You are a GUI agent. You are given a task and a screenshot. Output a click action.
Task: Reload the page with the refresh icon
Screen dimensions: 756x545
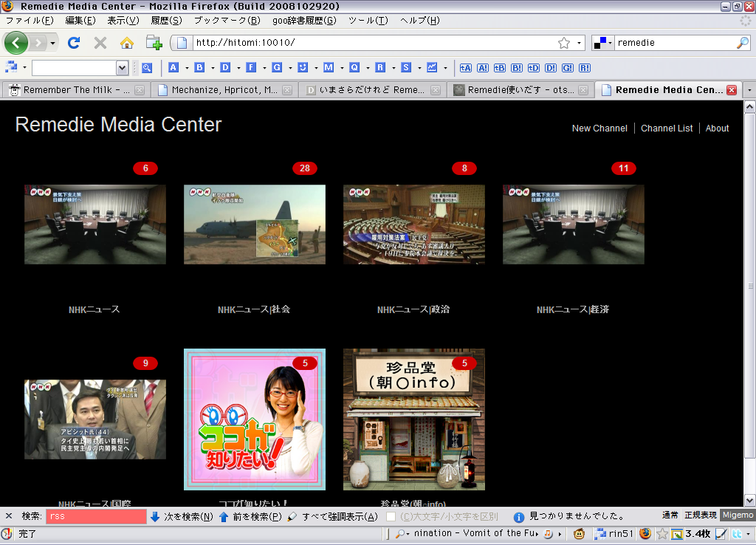pyautogui.click(x=74, y=43)
